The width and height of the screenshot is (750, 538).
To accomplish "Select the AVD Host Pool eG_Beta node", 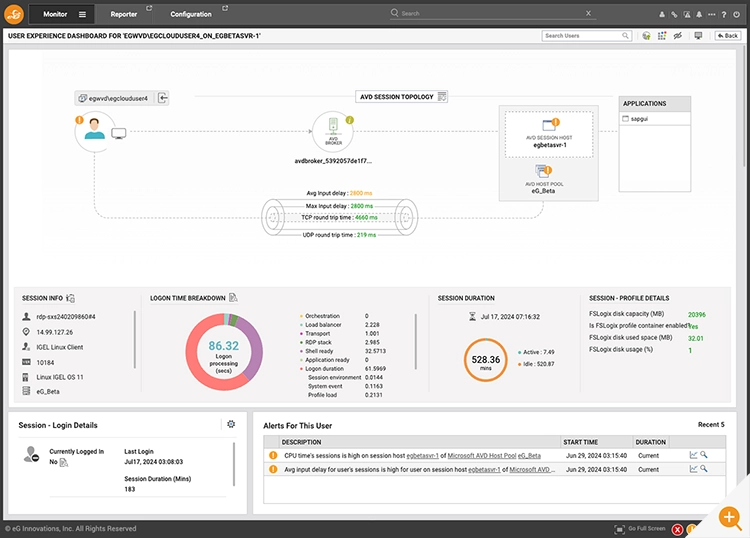I will [544, 179].
